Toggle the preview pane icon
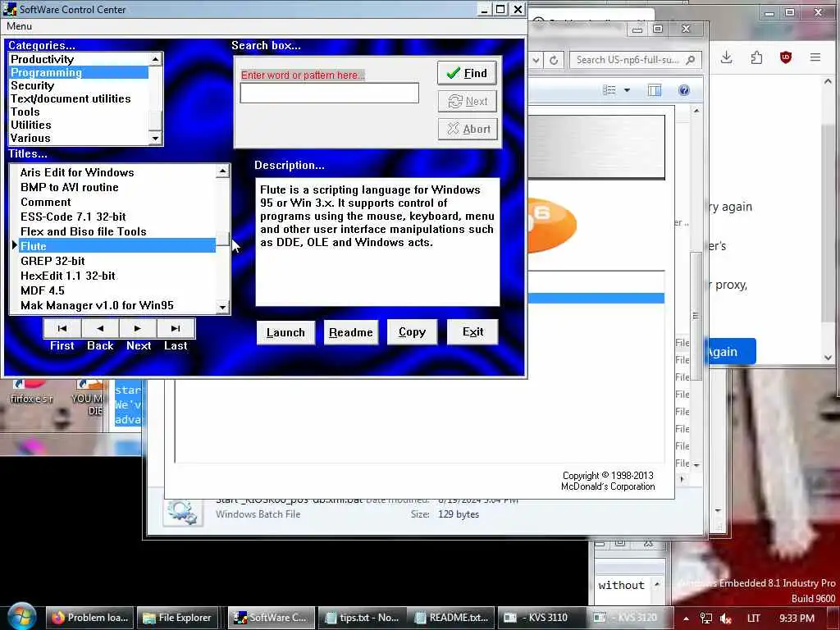 tap(655, 90)
